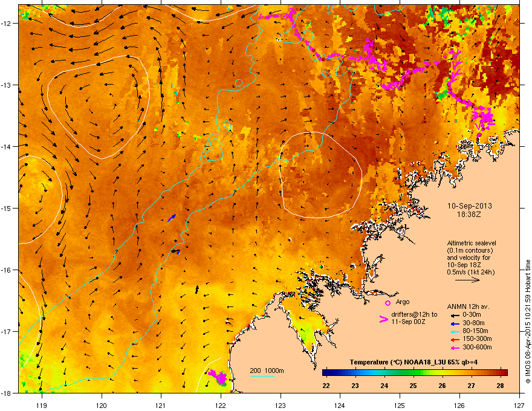Click the colorbar tick label 22

click(326, 386)
